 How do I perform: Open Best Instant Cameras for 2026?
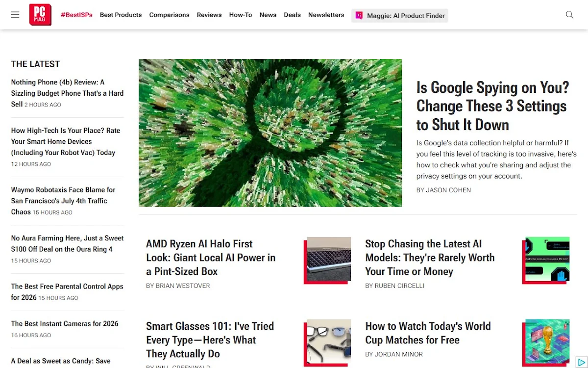(65, 323)
